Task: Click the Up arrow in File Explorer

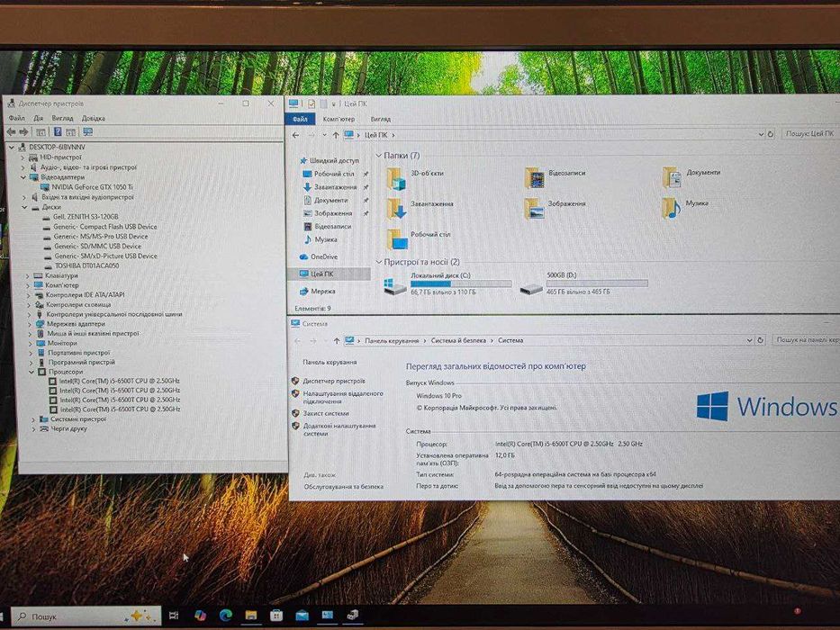Action: pos(335,135)
